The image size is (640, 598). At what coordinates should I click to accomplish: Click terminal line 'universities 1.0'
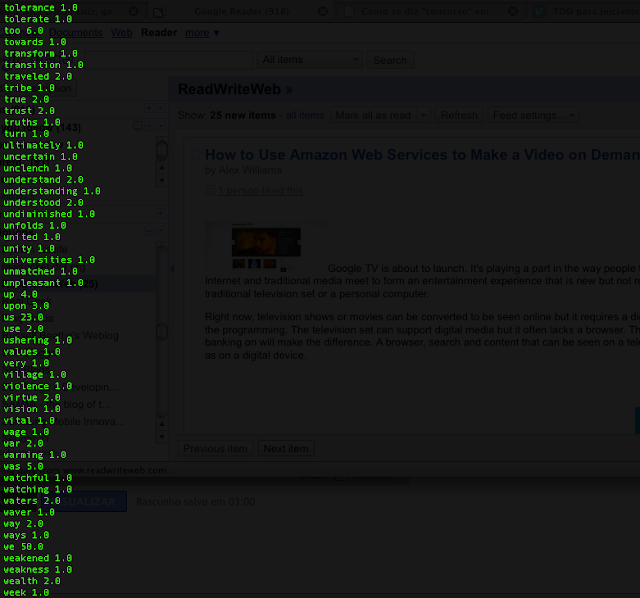(x=49, y=260)
